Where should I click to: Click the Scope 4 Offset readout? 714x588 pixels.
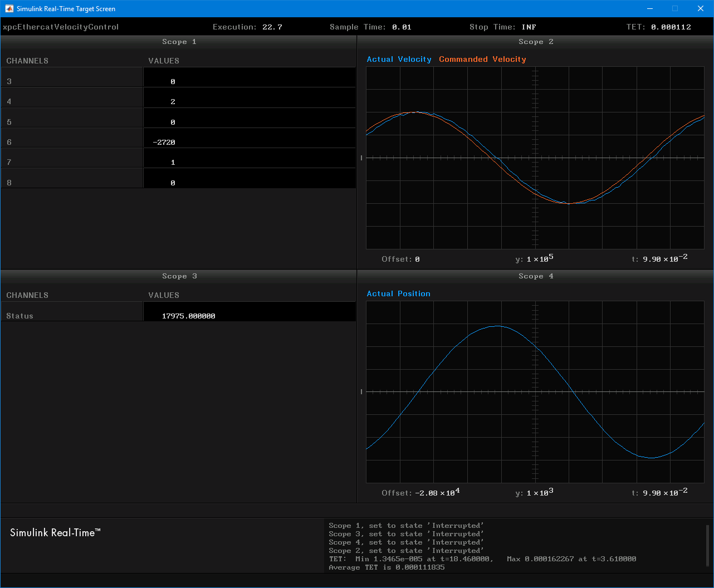tap(420, 493)
